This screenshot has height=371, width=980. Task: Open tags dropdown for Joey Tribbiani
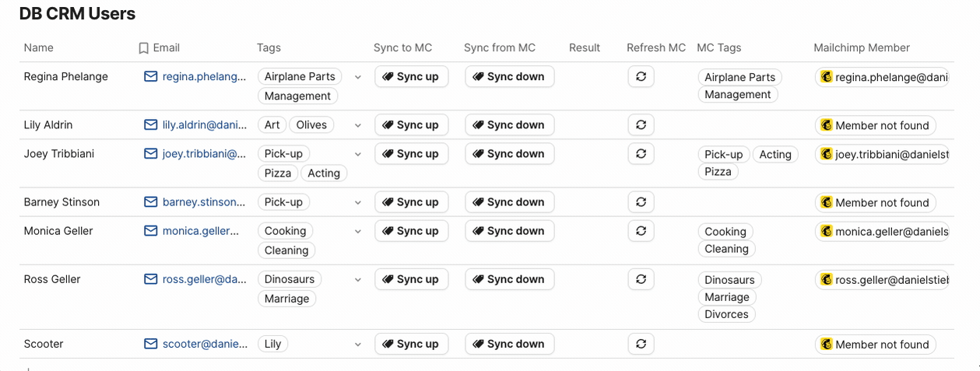[358, 154]
